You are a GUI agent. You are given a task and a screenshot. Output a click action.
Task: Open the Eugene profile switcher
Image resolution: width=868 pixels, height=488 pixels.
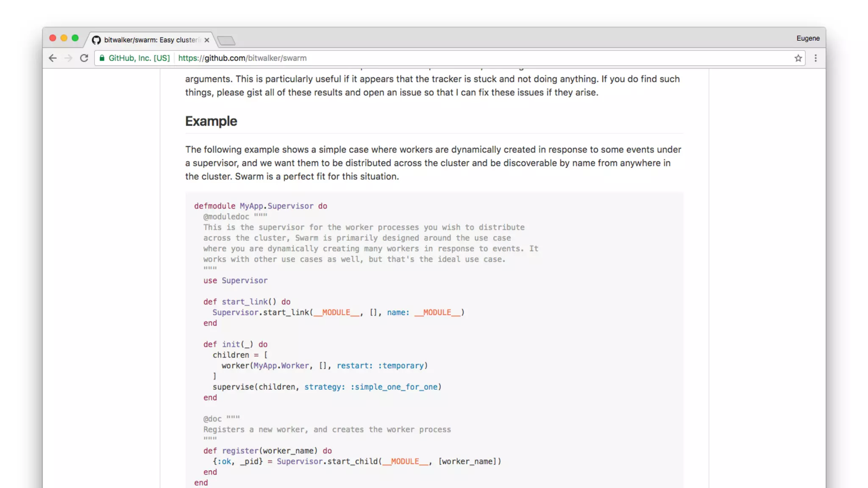click(x=808, y=38)
